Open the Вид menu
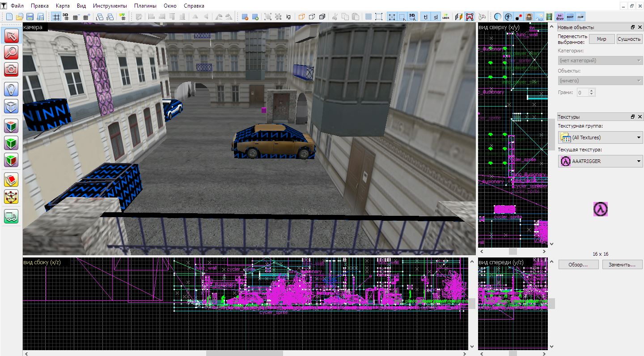The image size is (644, 356). tap(81, 6)
